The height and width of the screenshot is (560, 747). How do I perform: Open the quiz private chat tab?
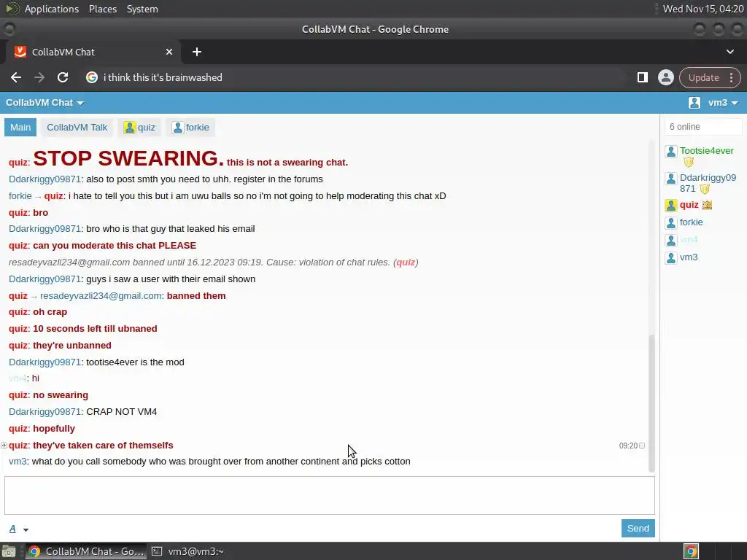click(x=139, y=127)
